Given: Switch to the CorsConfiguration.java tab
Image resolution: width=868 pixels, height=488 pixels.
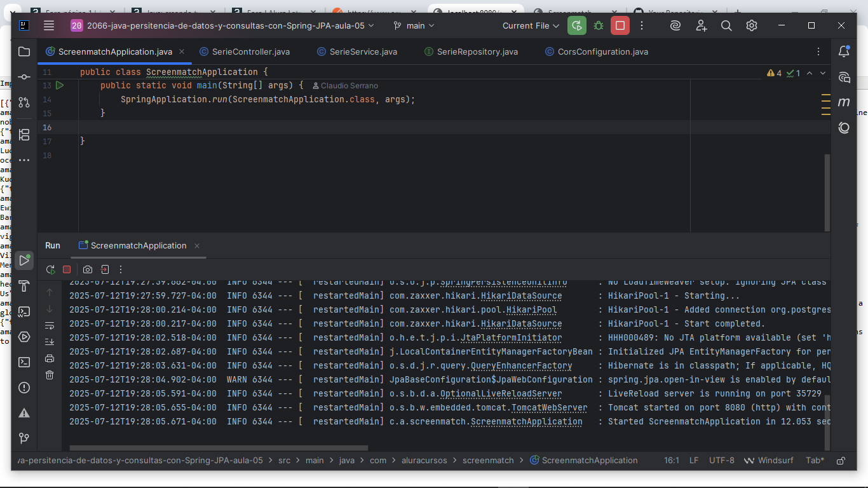Looking at the screenshot, I should (x=597, y=51).
